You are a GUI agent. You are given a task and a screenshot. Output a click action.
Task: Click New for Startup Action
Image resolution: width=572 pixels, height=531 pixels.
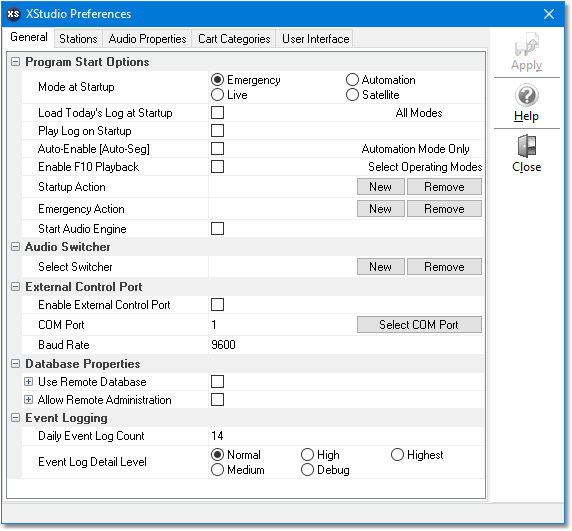(x=380, y=187)
